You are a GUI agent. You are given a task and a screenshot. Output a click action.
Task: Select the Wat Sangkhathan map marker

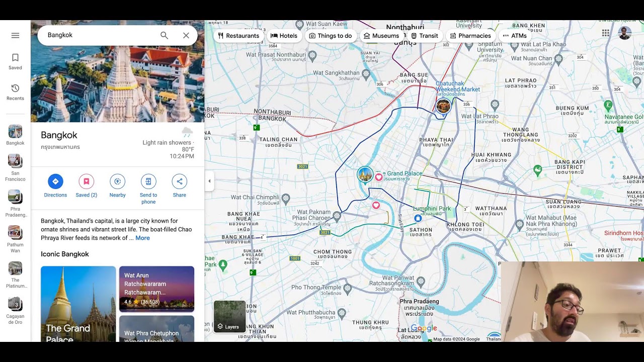click(366, 73)
